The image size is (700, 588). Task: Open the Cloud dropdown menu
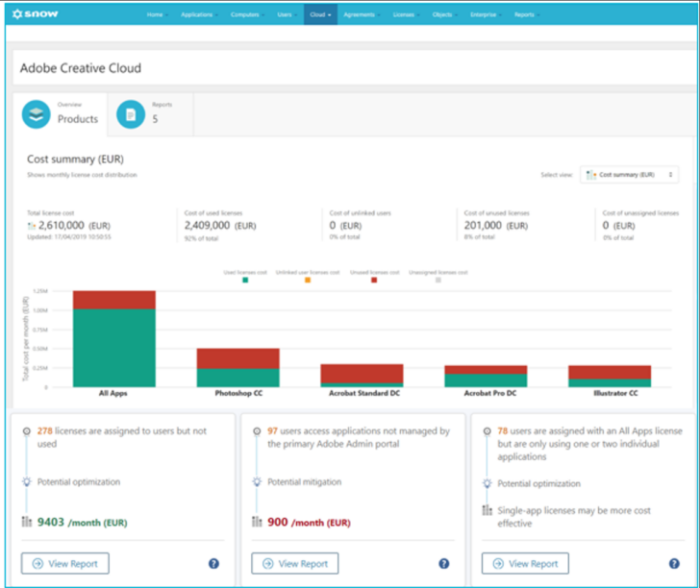coord(320,14)
